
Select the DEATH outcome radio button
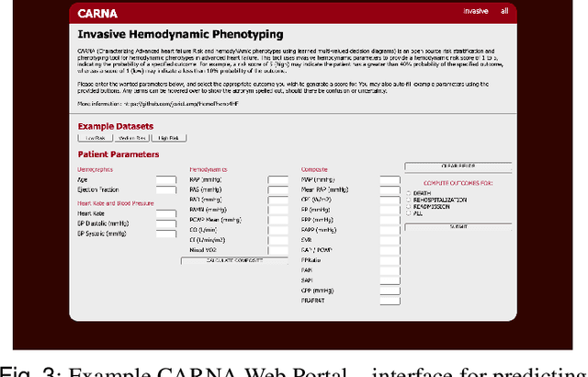[409, 194]
